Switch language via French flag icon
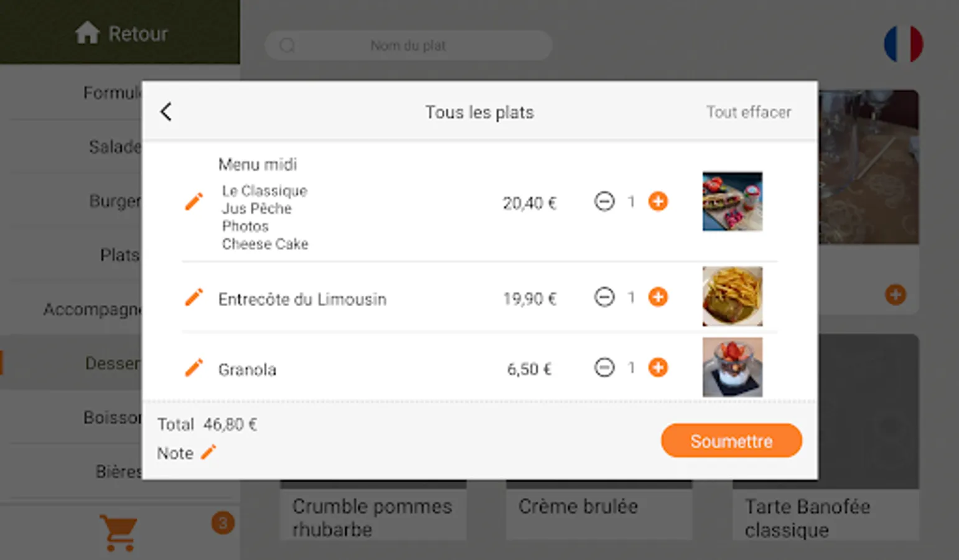 coord(903,44)
